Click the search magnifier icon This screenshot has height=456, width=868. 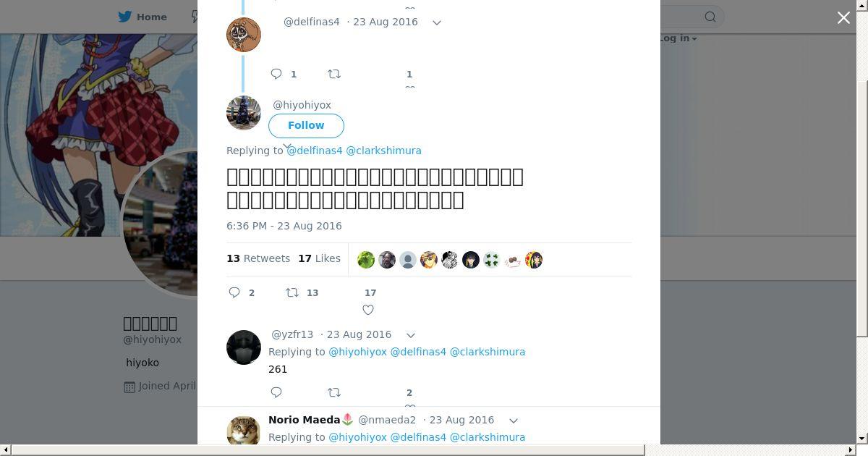click(710, 17)
